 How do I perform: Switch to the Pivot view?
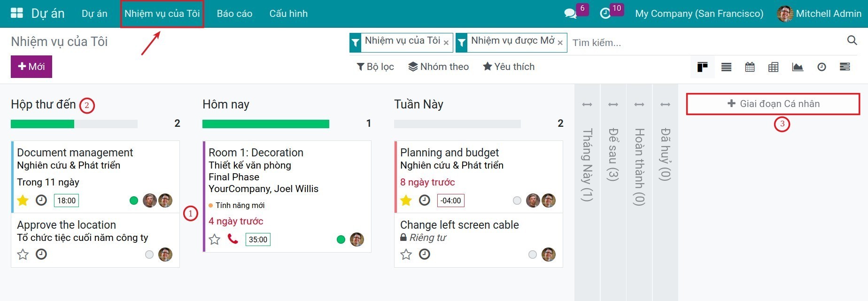point(774,67)
